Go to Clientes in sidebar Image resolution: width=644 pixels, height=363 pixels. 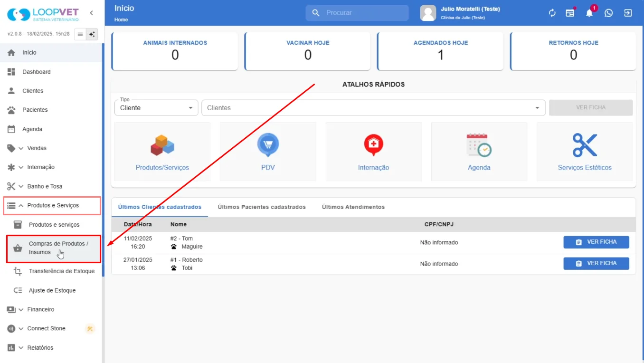[x=51, y=91]
